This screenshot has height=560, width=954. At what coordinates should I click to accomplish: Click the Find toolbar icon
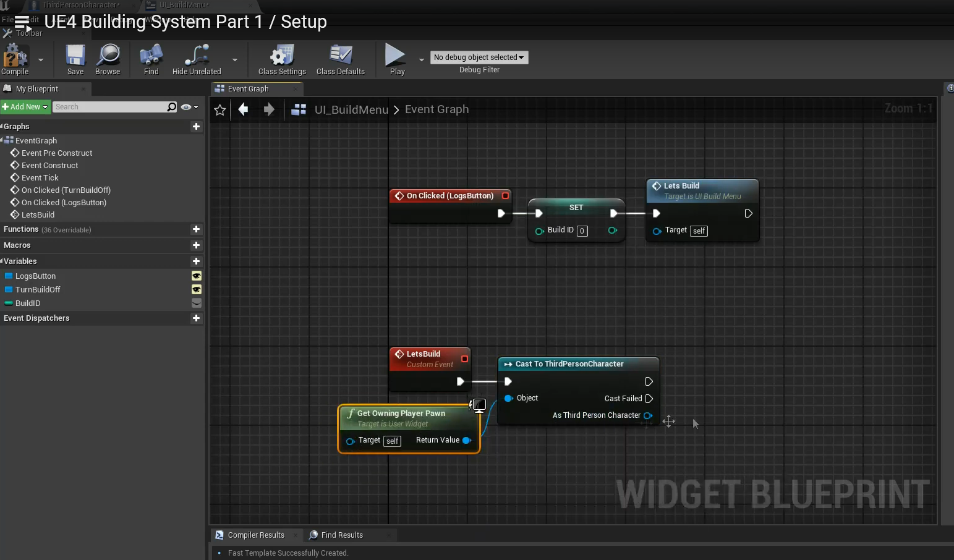tap(151, 57)
